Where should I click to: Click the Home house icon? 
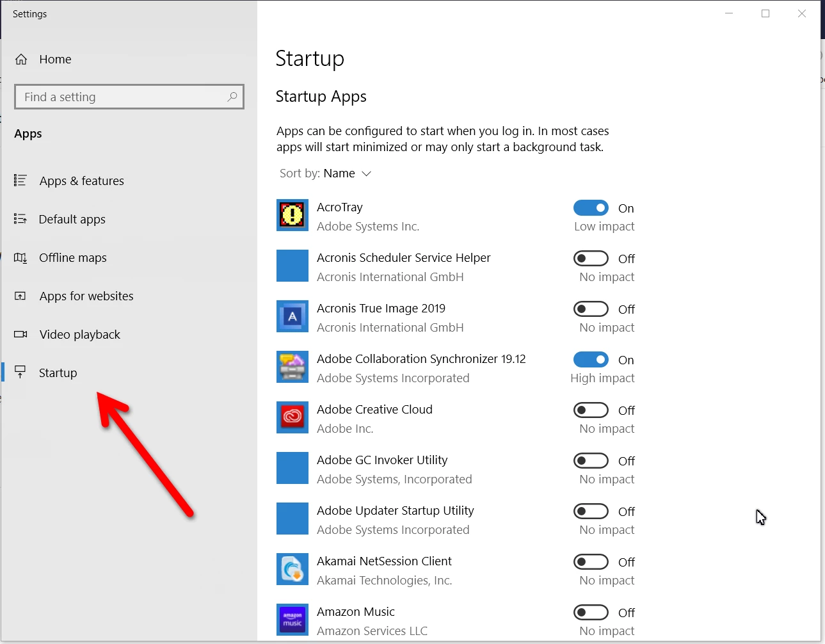pyautogui.click(x=21, y=60)
